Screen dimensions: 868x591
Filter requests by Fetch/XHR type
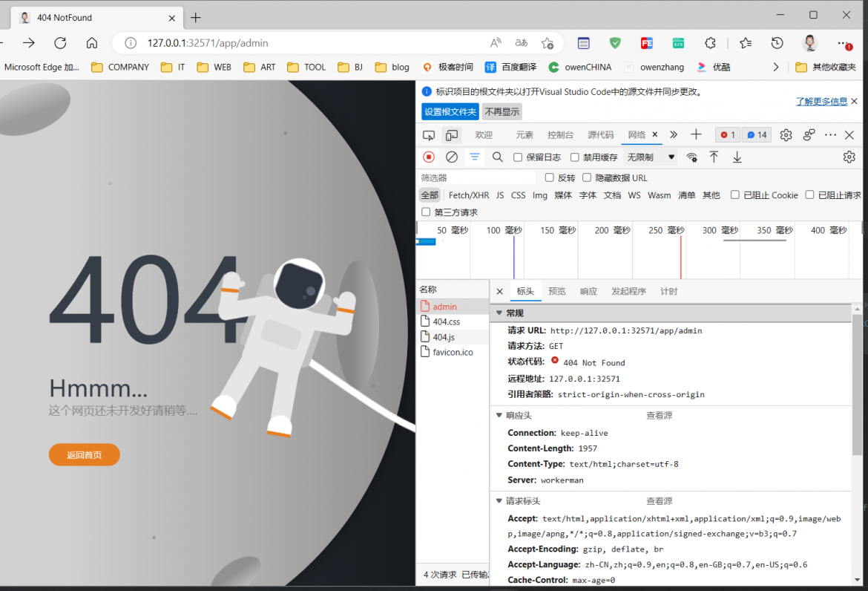(x=469, y=195)
